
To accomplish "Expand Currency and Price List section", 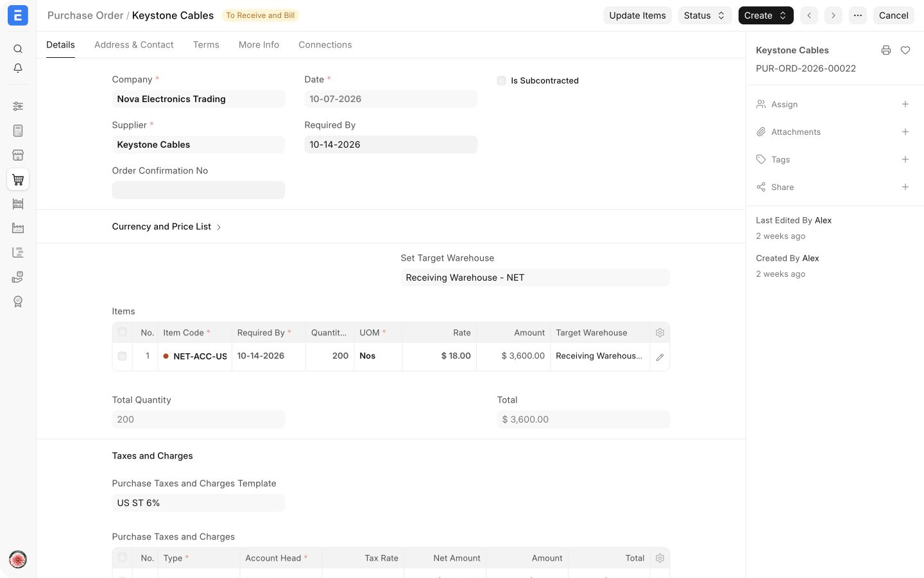I will click(x=167, y=227).
